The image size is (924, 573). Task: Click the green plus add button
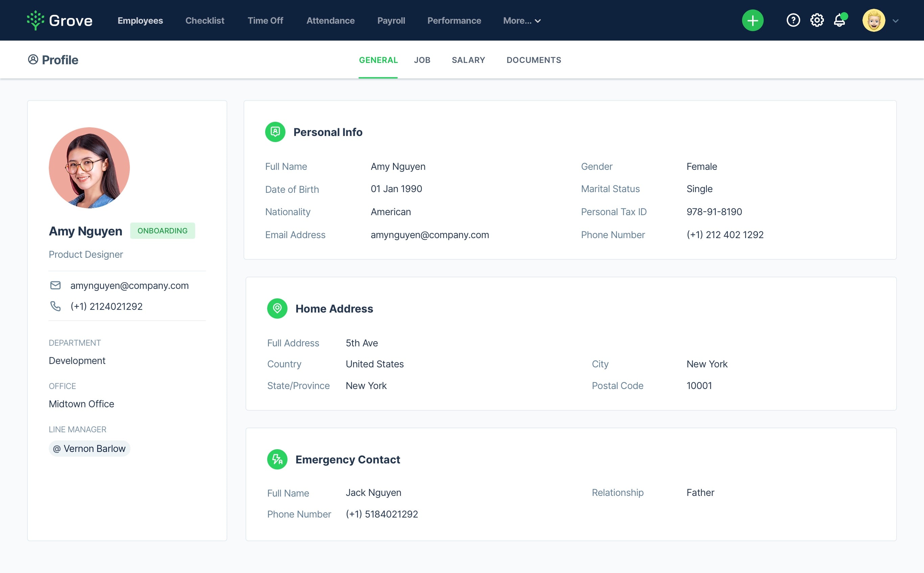point(753,20)
